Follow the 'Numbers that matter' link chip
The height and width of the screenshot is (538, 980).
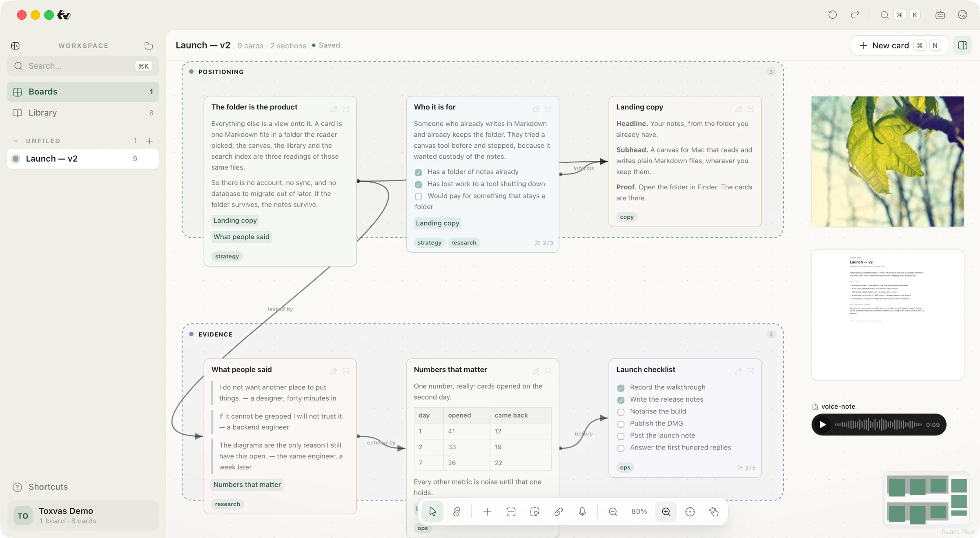click(247, 485)
